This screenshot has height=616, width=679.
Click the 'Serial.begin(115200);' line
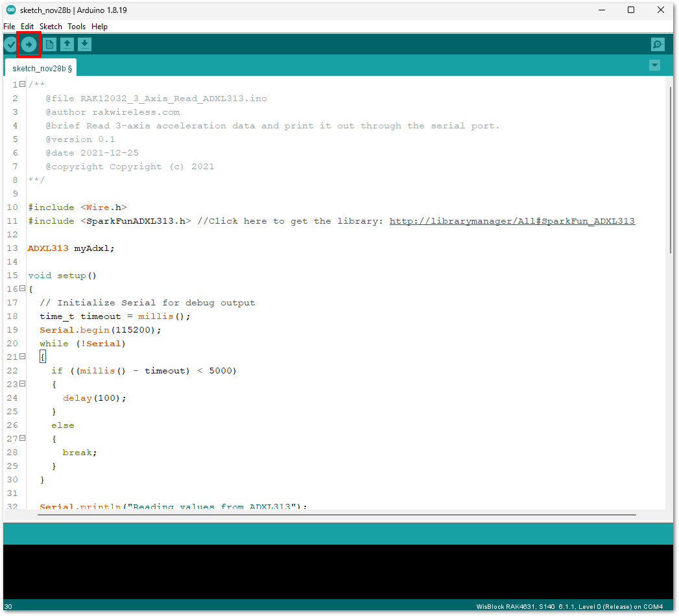pyautogui.click(x=100, y=330)
